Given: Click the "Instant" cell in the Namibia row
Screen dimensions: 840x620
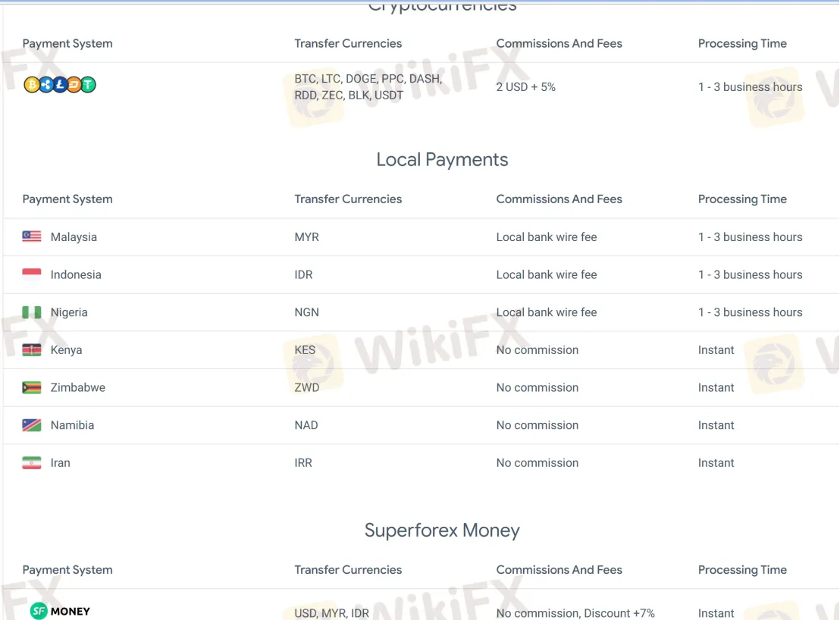Looking at the screenshot, I should [x=716, y=425].
